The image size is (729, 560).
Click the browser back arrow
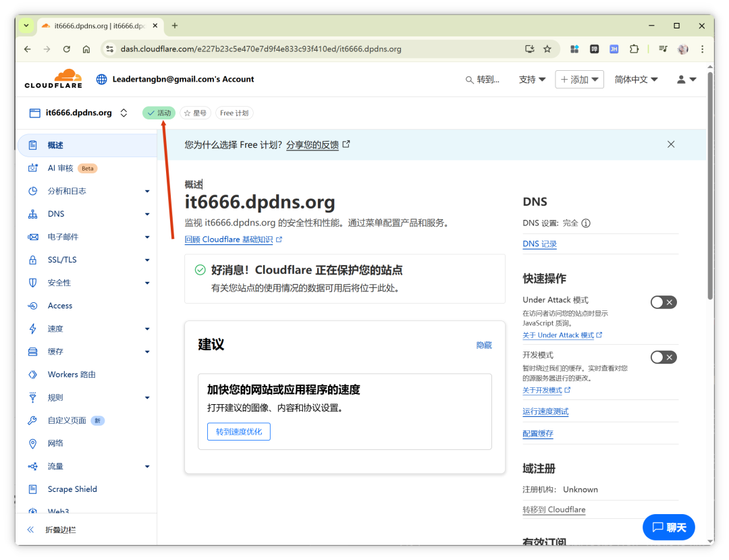point(28,49)
